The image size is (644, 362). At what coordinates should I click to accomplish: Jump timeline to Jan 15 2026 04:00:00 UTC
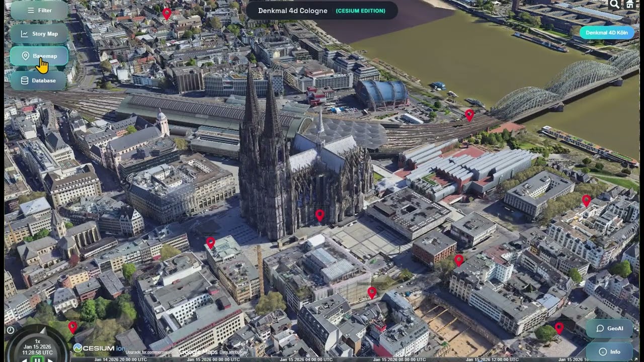click(x=306, y=359)
